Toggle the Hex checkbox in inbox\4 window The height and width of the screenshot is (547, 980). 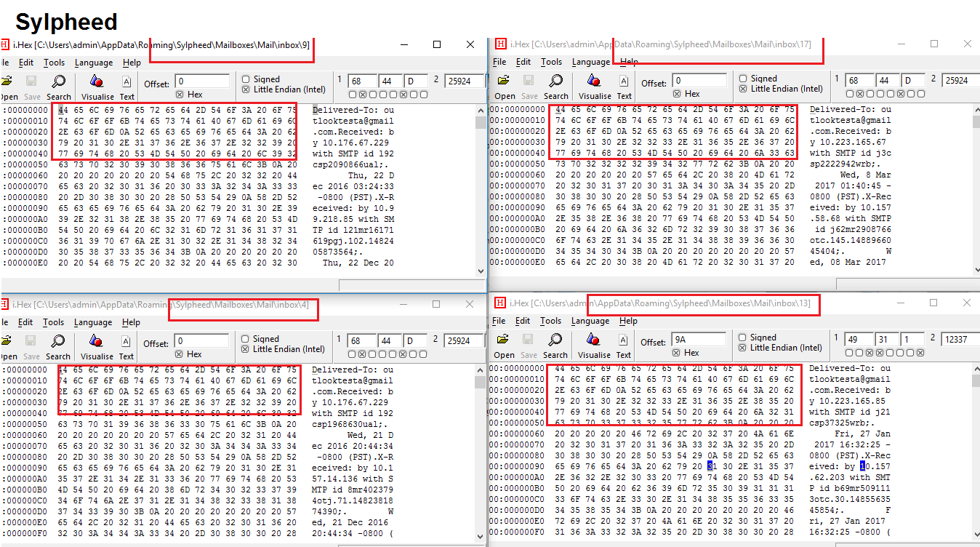coord(180,354)
